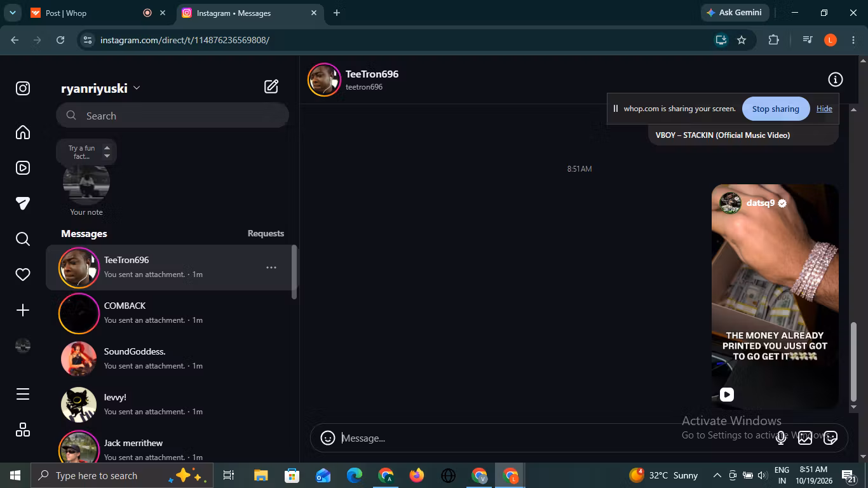Open site information icon in address bar
Viewport: 868px width, 488px height.
click(88, 40)
